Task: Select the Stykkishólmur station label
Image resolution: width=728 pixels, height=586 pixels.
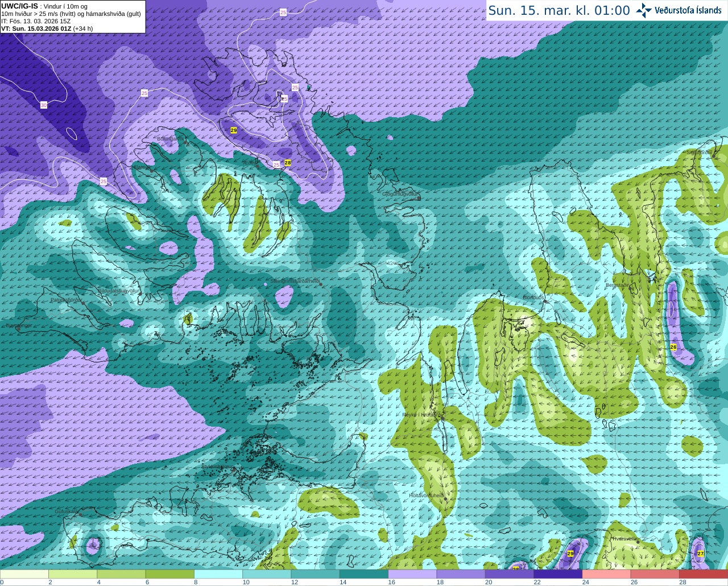Action: pyautogui.click(x=217, y=467)
